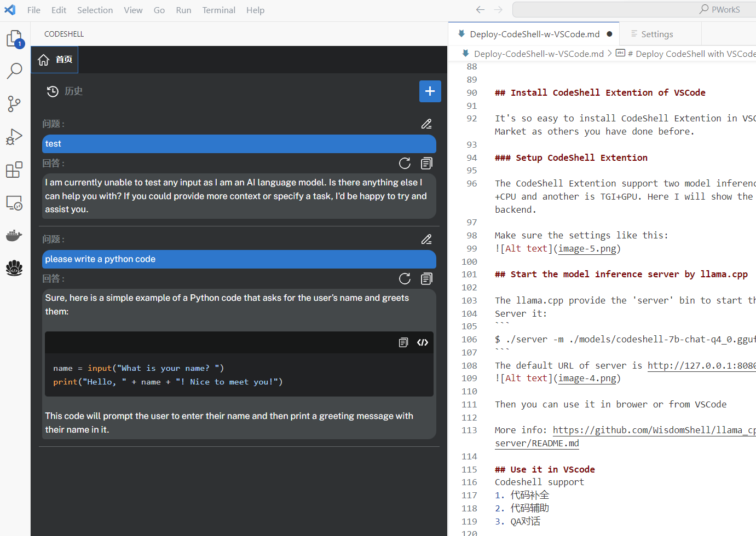The height and width of the screenshot is (536, 756).
Task: Click the print("Hello, " code line
Action: (168, 382)
